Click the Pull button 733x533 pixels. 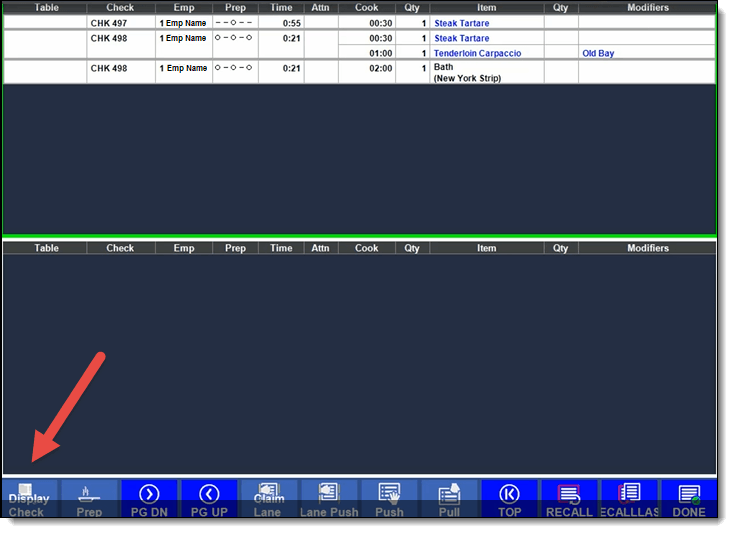pos(449,499)
